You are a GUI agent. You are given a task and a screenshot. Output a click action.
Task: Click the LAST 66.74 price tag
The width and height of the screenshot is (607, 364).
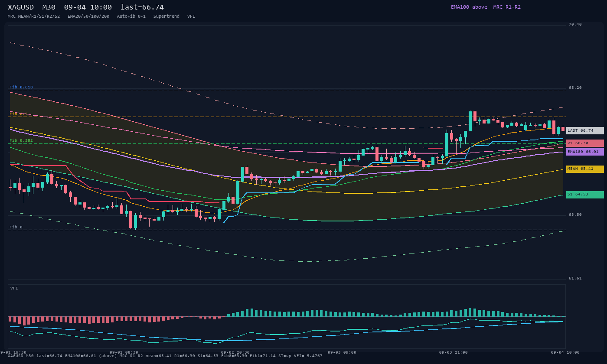[585, 130]
